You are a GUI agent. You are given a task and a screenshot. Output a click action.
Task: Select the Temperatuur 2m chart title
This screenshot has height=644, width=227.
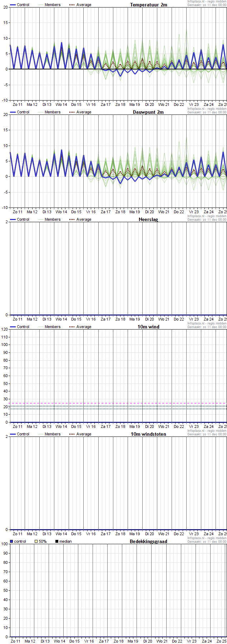click(148, 5)
